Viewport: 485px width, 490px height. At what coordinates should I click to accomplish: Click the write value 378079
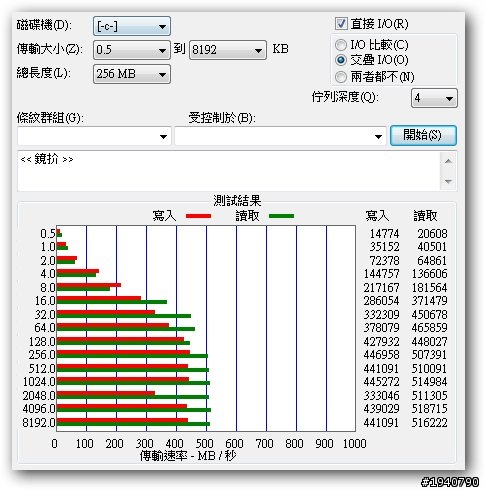(381, 328)
